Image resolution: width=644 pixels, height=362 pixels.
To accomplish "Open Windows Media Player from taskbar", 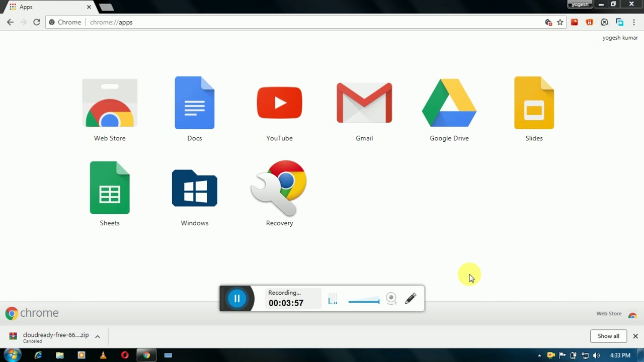I will 82,355.
